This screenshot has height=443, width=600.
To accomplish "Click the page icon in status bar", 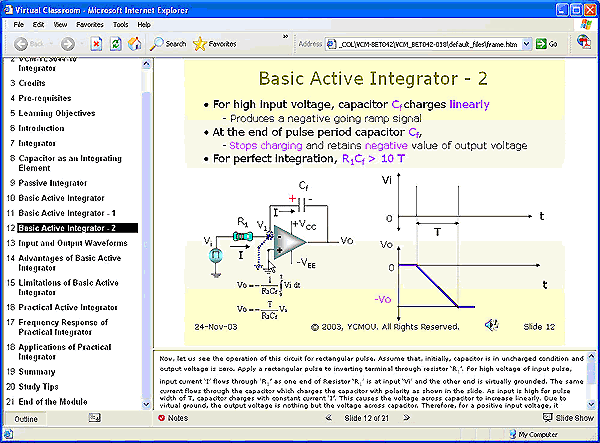I will pyautogui.click(x=8, y=434).
